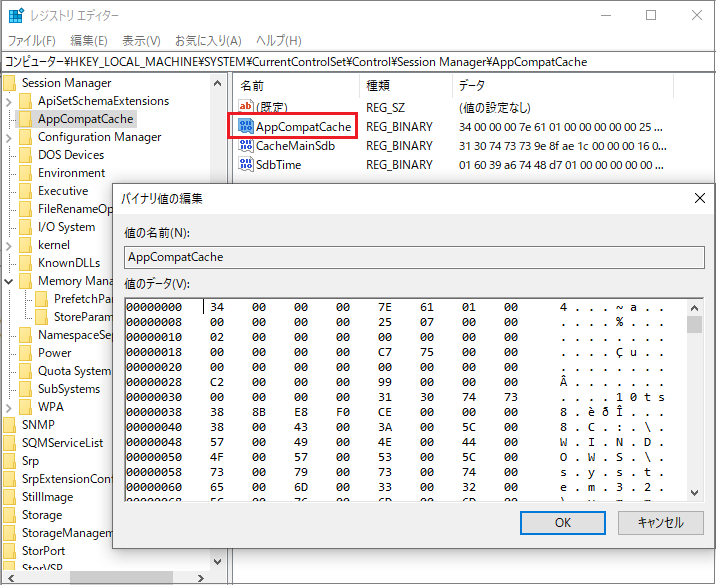Click the Srp folder icon
The image size is (716, 585).
coord(10,461)
